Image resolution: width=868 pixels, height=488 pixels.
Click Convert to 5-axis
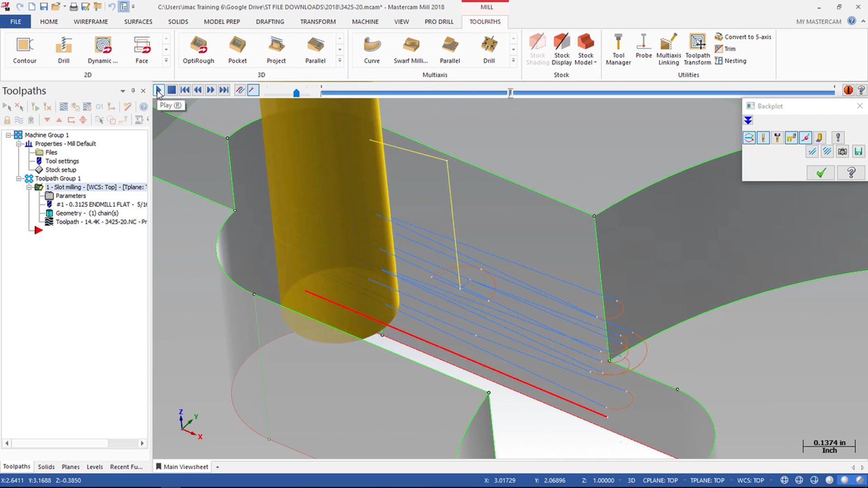[743, 37]
